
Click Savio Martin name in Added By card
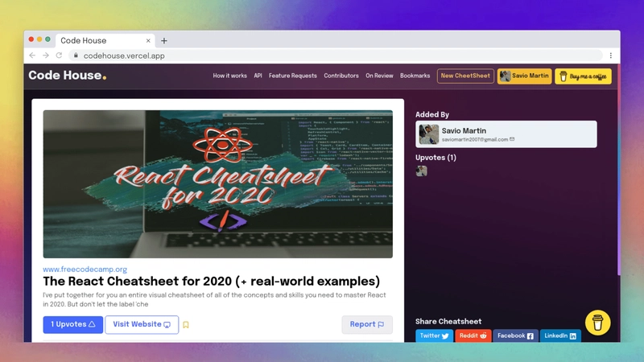(x=464, y=130)
